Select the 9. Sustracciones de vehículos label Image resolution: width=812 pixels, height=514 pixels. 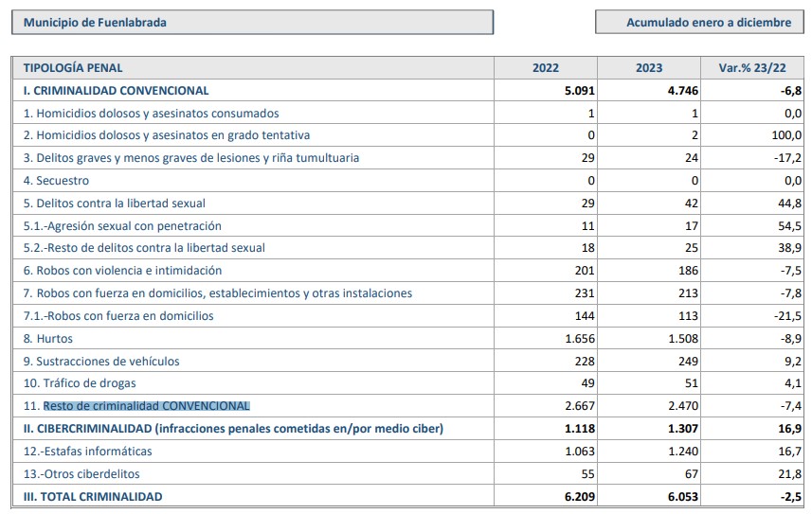101,361
